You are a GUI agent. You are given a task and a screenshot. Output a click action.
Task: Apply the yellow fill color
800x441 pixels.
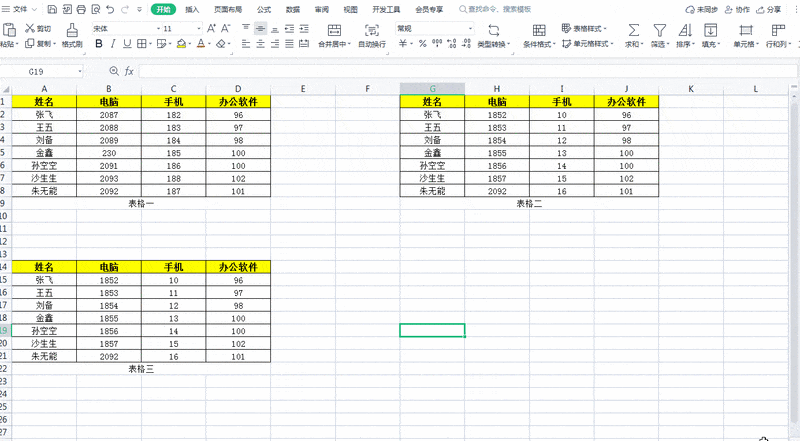point(181,44)
